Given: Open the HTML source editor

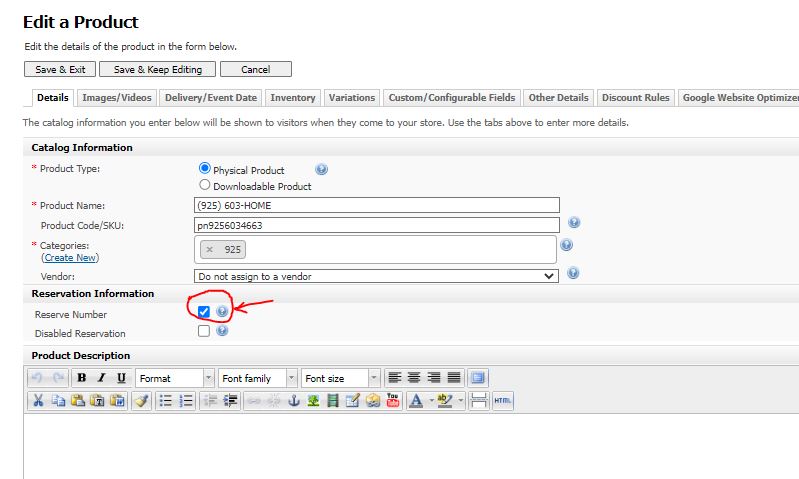Looking at the screenshot, I should 502,401.
